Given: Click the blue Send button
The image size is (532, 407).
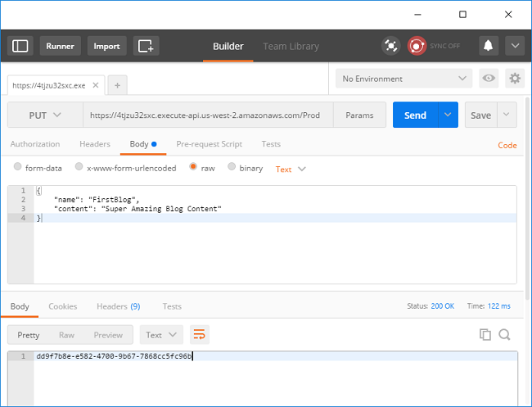Looking at the screenshot, I should click(415, 115).
